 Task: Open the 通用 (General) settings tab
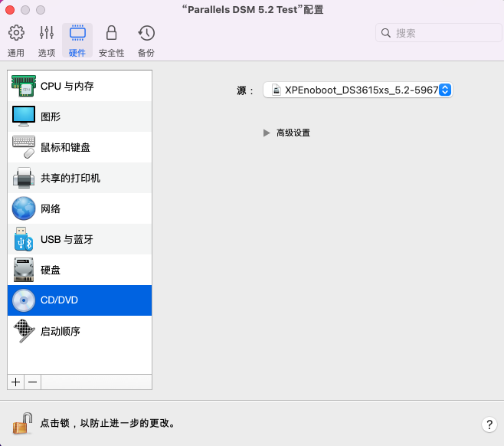[x=16, y=40]
